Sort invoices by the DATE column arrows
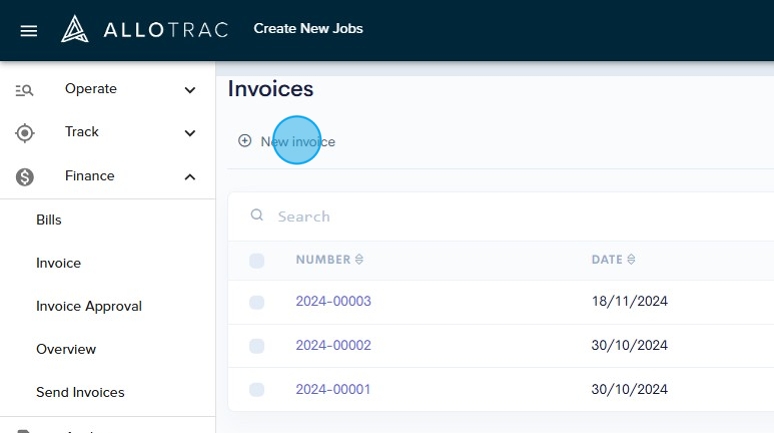The image size is (774, 433). (x=631, y=260)
